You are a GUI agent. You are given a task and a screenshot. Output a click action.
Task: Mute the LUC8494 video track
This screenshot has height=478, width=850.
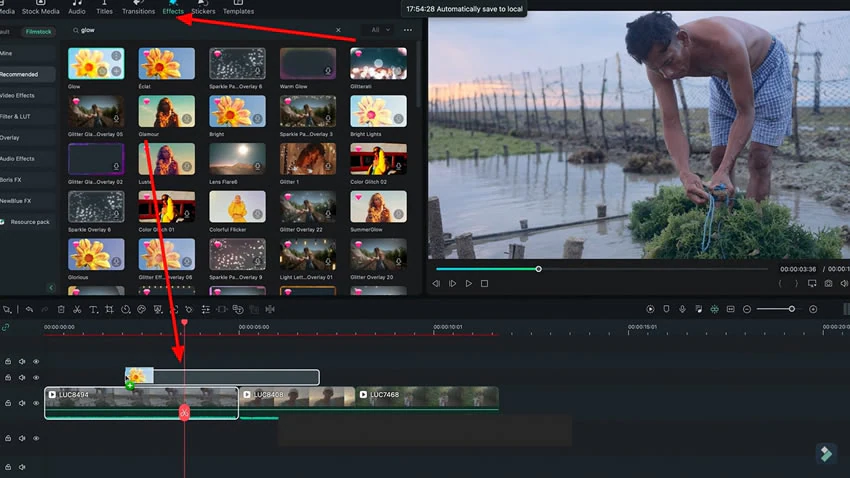pyautogui.click(x=22, y=403)
